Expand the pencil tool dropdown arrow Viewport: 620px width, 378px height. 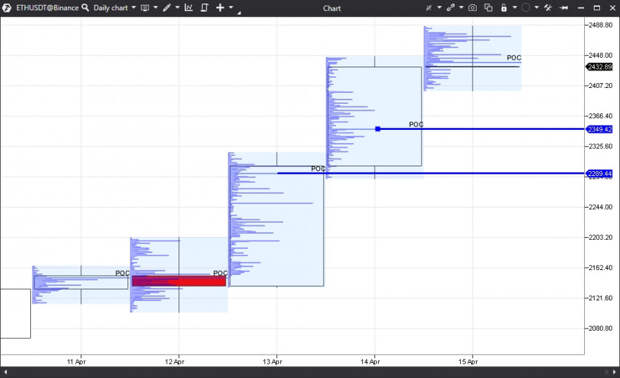pyautogui.click(x=177, y=8)
